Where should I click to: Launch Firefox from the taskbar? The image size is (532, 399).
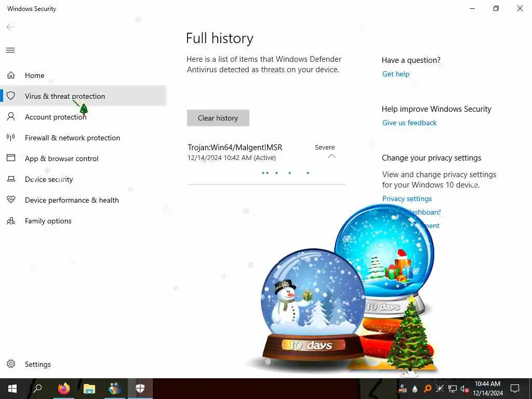pos(63,389)
